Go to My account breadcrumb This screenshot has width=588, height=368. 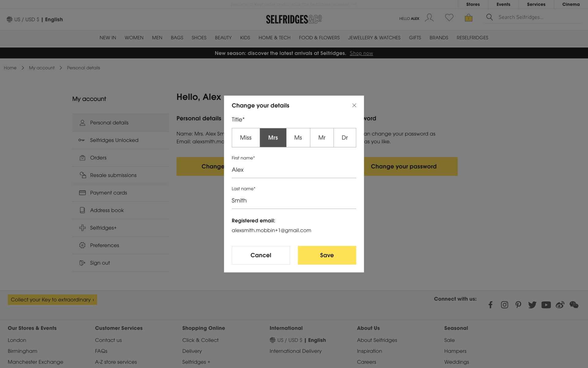[x=42, y=68]
